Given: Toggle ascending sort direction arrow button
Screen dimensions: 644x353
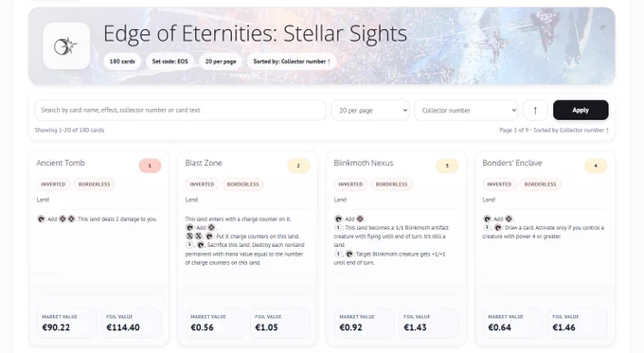Looking at the screenshot, I should click(x=535, y=110).
